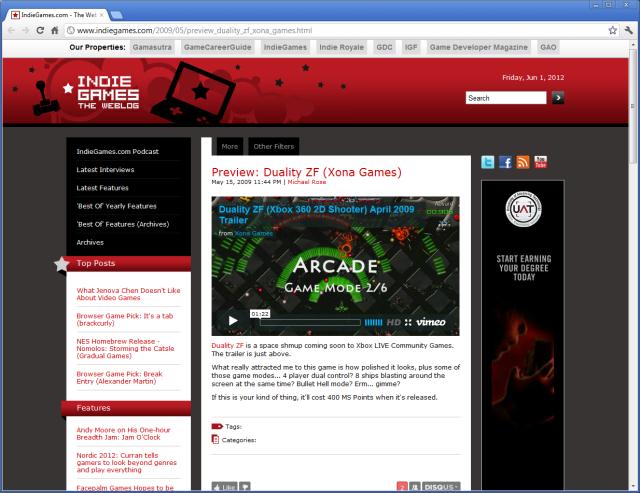This screenshot has height=493, width=640.
Task: Select the IndieGames.com browser tab
Action: click(x=57, y=15)
